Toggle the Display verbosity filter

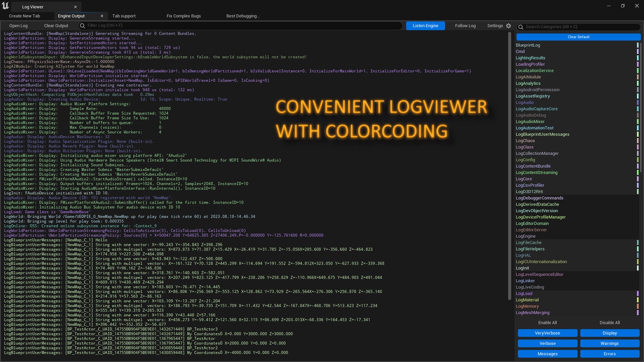(610, 333)
